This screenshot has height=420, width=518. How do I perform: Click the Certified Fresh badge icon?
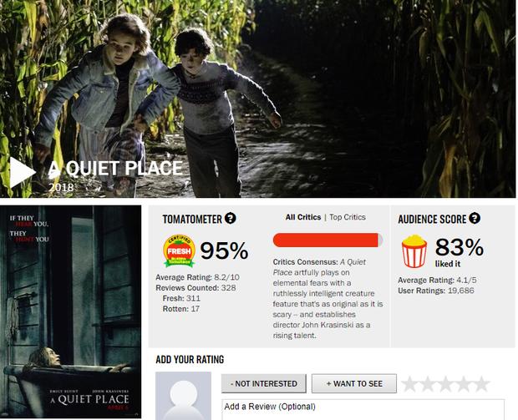click(x=179, y=250)
